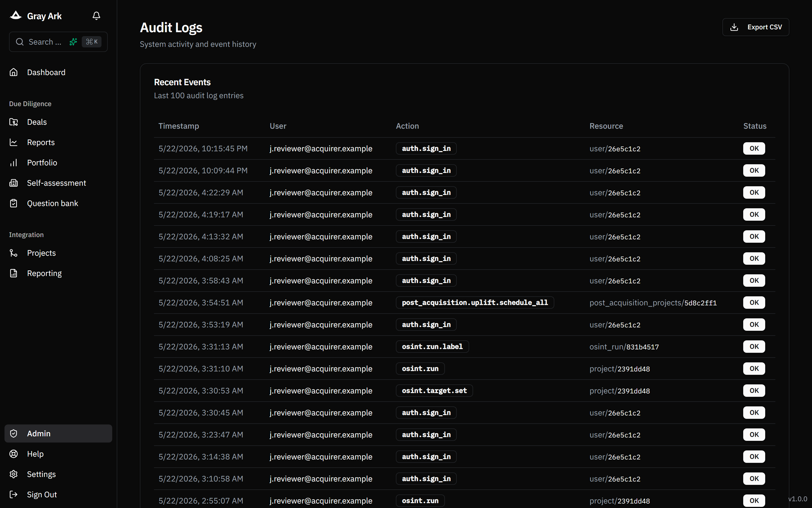This screenshot has height=508, width=812.
Task: Click the Settings gear icon
Action: [14, 474]
